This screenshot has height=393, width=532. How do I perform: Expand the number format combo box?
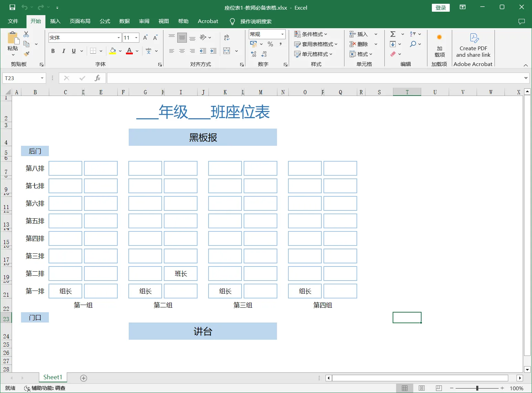coord(283,34)
